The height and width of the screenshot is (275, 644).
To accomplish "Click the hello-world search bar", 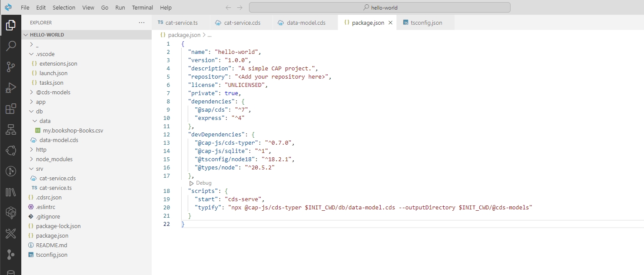I will point(379,7).
